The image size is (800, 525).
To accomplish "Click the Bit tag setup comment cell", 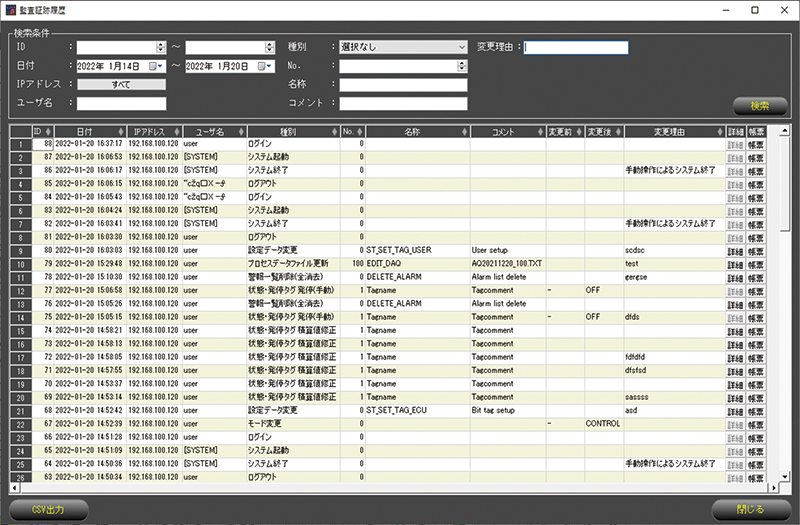I will tap(508, 410).
